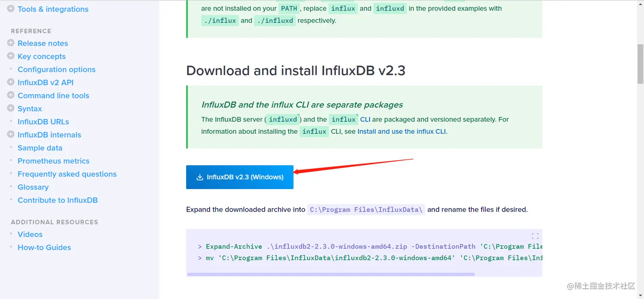
Task: Click the ./influxd code snippet
Action: click(x=275, y=20)
